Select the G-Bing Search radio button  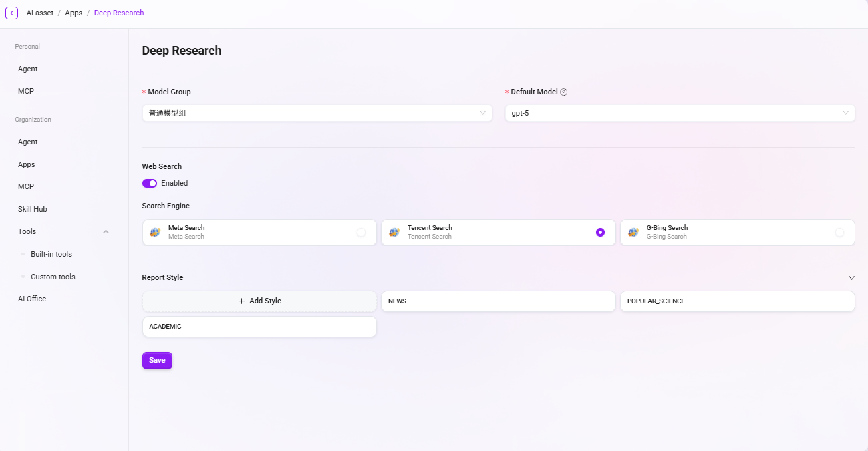coord(839,233)
